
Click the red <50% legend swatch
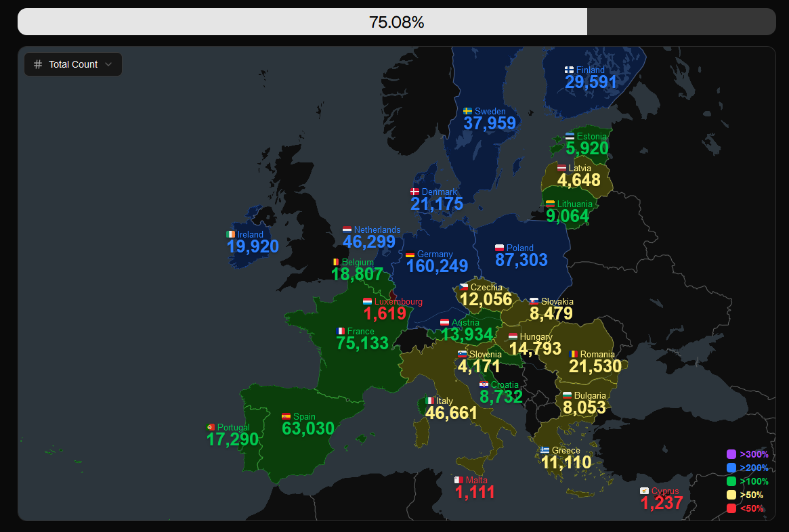[x=731, y=508]
